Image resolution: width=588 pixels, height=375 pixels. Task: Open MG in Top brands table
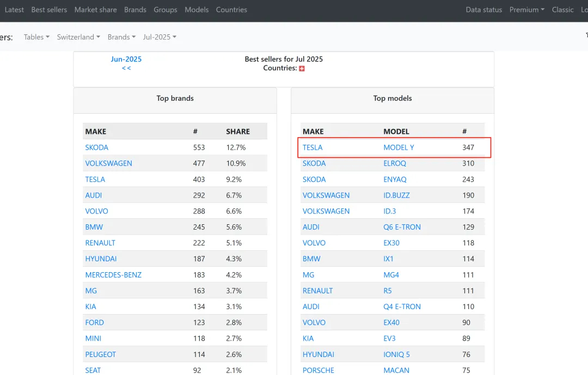pyautogui.click(x=91, y=291)
